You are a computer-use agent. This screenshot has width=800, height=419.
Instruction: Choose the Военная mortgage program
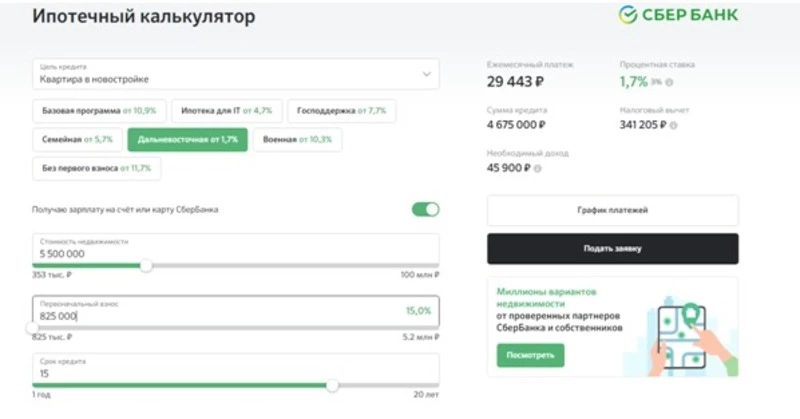click(297, 139)
